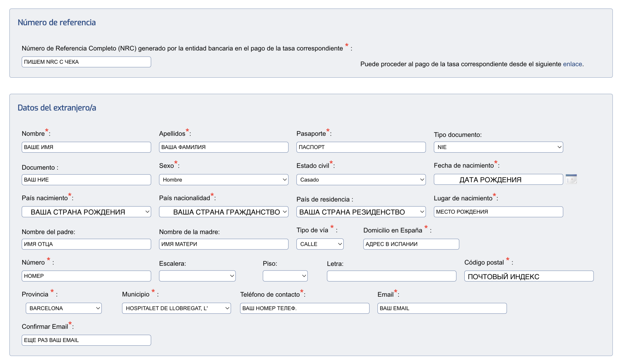Focus the Nombre text field

(86, 147)
